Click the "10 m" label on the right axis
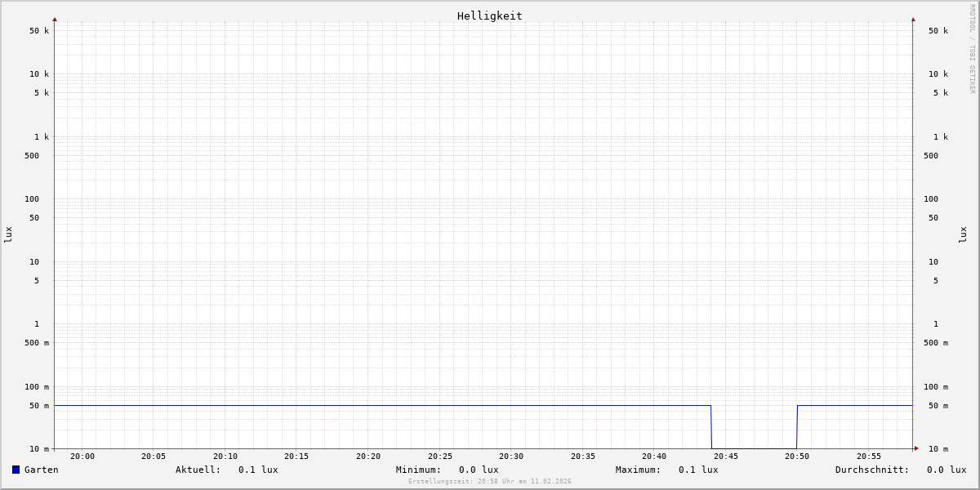The height and width of the screenshot is (490, 980). [x=938, y=449]
